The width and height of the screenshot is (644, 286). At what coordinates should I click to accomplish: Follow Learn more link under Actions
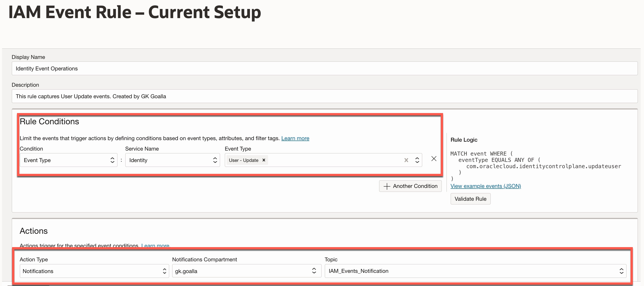[x=155, y=245]
